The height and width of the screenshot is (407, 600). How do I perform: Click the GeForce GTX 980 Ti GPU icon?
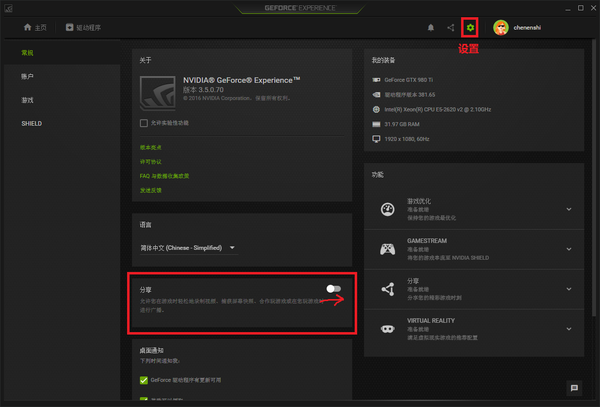(376, 80)
